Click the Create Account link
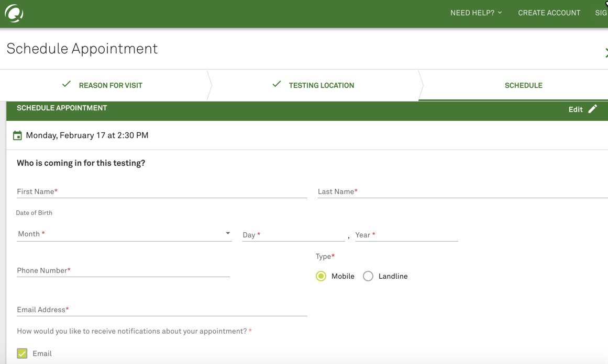This screenshot has height=364, width=608. (549, 13)
